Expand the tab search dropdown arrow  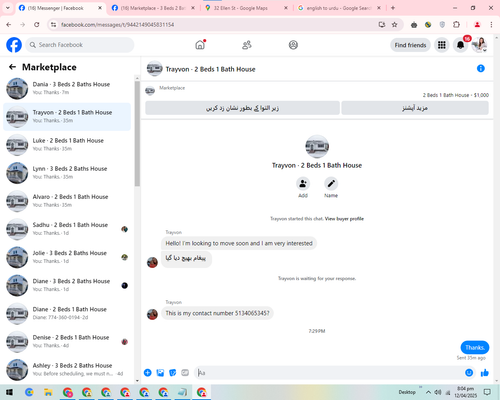click(8, 8)
